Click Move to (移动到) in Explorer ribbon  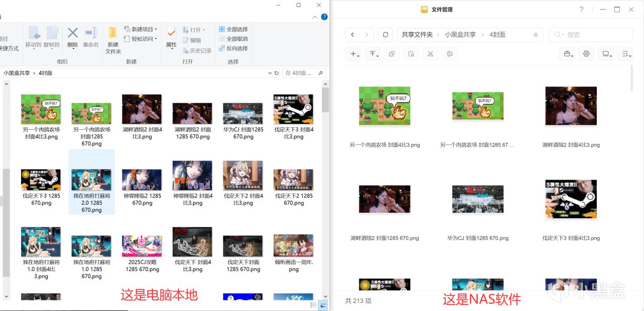(x=34, y=37)
